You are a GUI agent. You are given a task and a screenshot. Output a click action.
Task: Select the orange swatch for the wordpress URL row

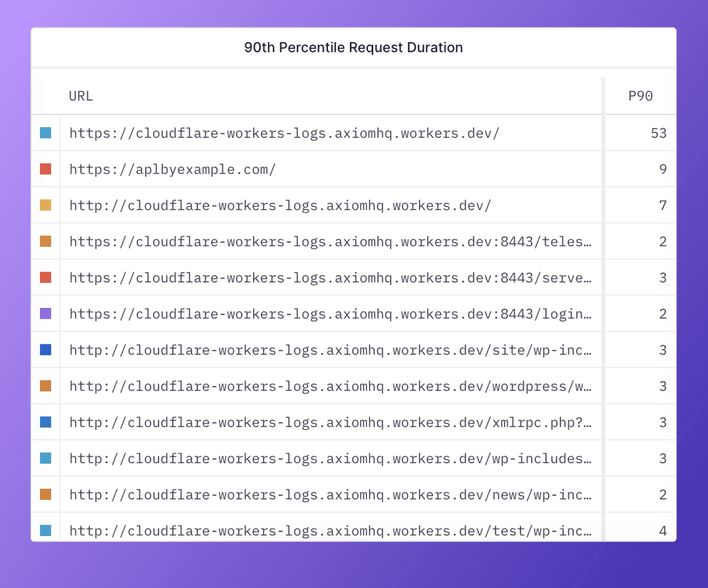(x=46, y=386)
